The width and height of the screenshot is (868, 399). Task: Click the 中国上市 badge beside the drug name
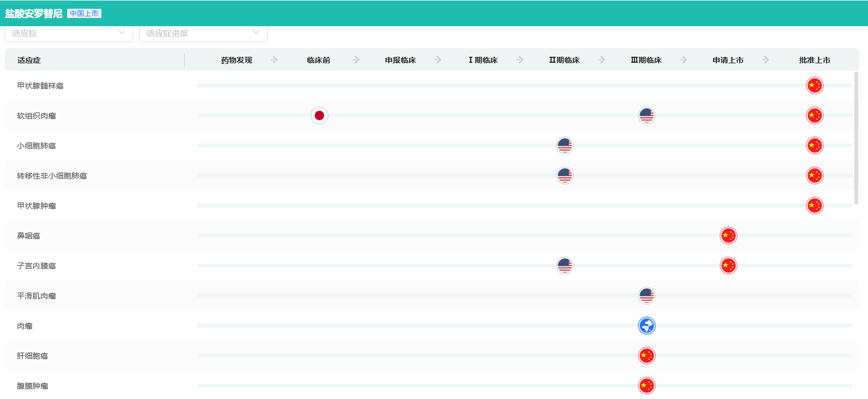(84, 14)
